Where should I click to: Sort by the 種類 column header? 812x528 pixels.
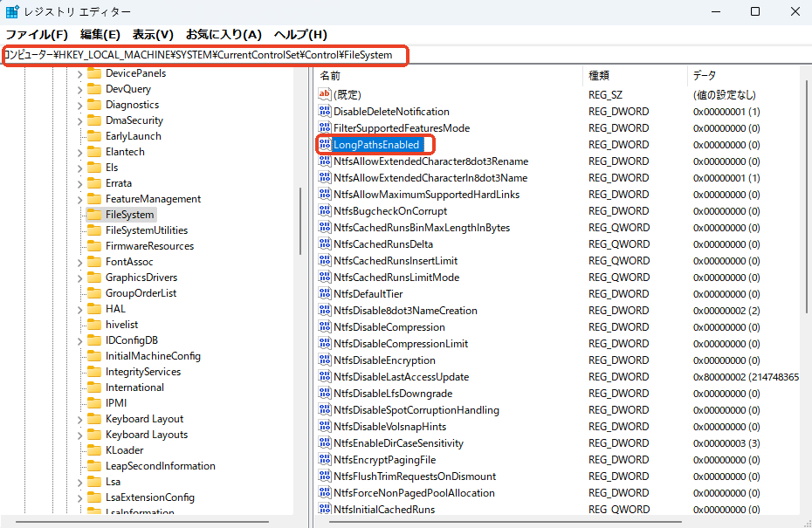coord(599,76)
